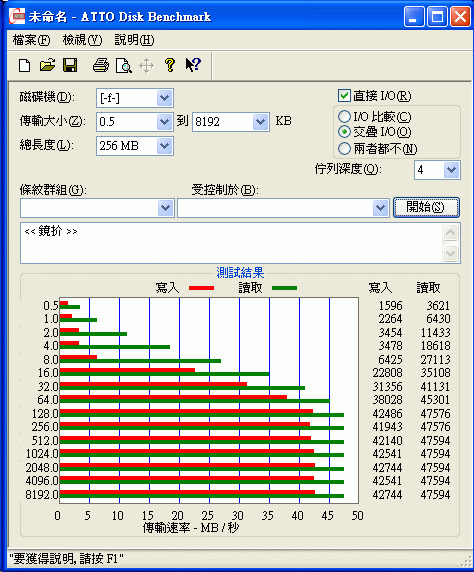Screen dimensions: 474x572
Task: Open the 檢視(V) menu
Action: point(82,40)
